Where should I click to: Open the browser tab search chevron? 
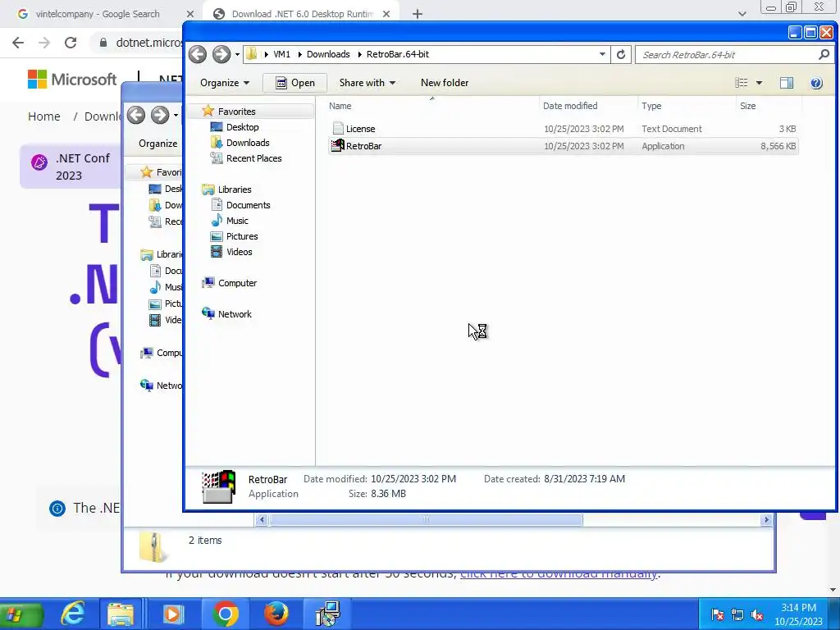(x=742, y=14)
